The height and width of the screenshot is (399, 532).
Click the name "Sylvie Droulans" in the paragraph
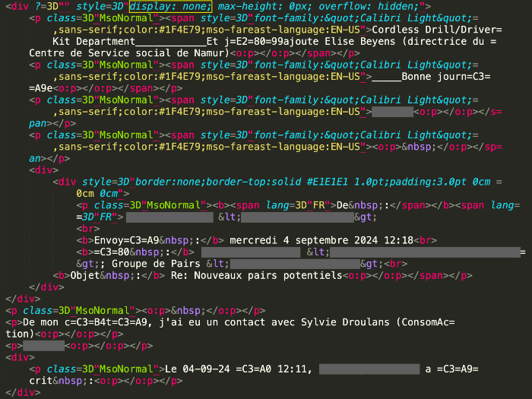point(345,322)
